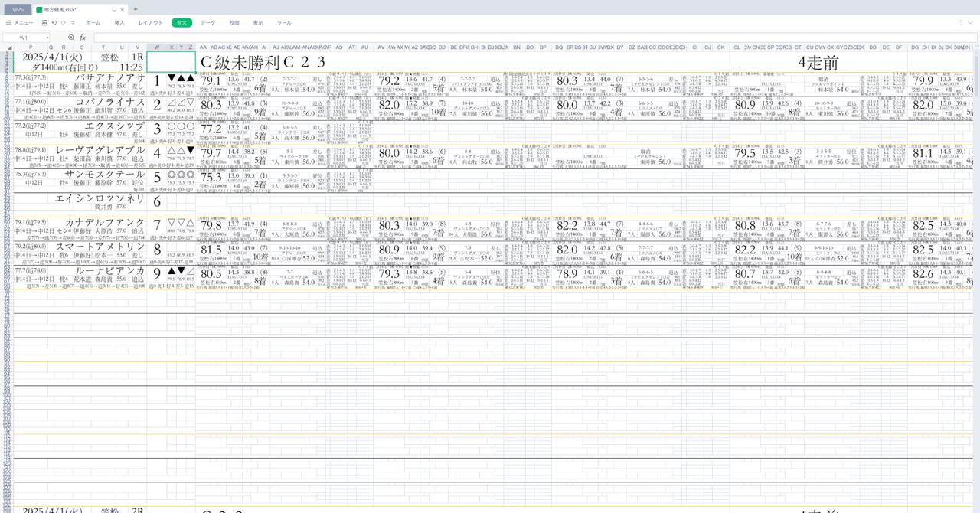The height and width of the screenshot is (513, 980).
Task: Collapse the ribbon using the chevron at top right
Action: [x=969, y=22]
